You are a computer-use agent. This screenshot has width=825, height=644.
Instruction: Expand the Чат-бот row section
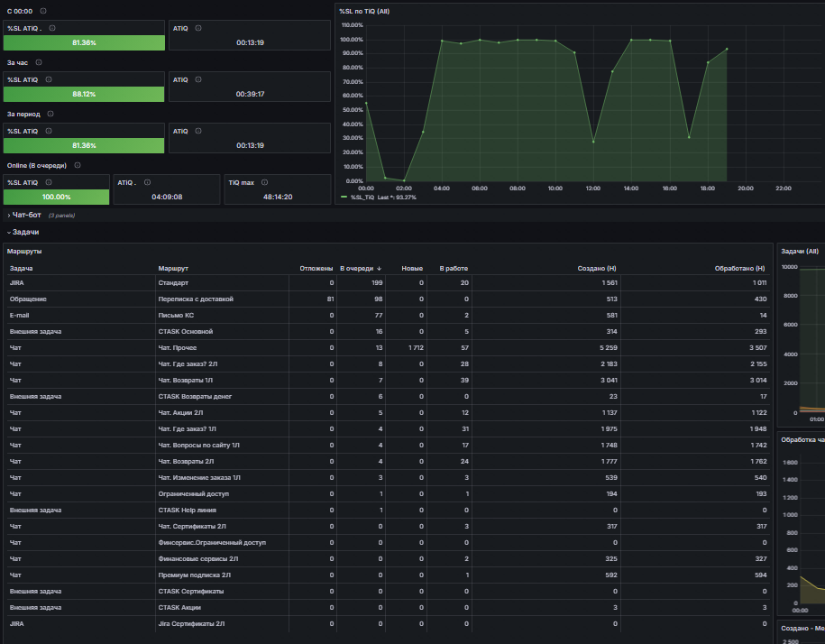pos(24,216)
